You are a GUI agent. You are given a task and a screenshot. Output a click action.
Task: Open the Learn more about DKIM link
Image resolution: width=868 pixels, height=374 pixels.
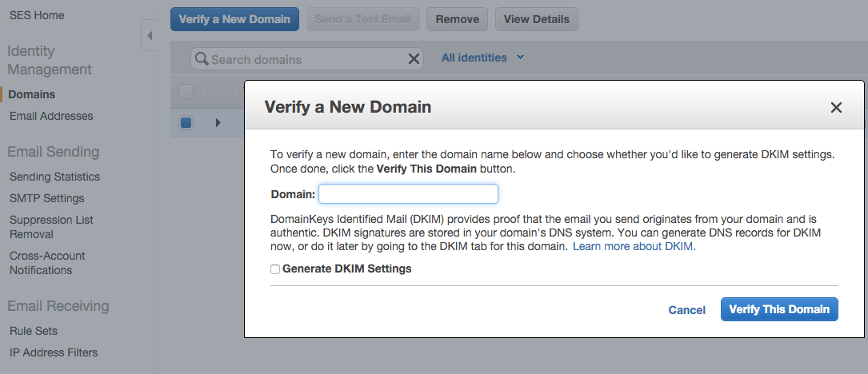[634, 247]
